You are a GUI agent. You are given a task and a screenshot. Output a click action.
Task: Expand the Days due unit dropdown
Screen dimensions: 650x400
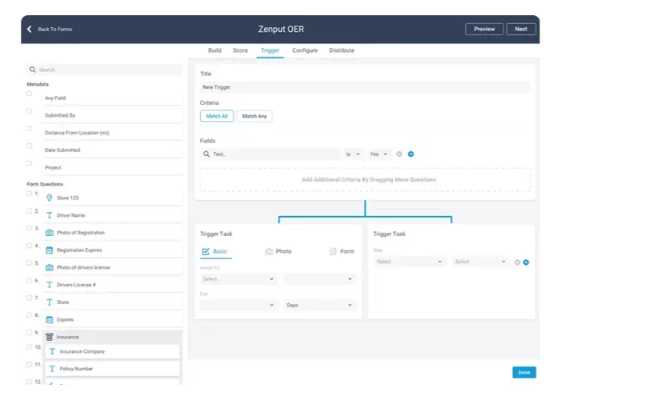click(x=319, y=305)
